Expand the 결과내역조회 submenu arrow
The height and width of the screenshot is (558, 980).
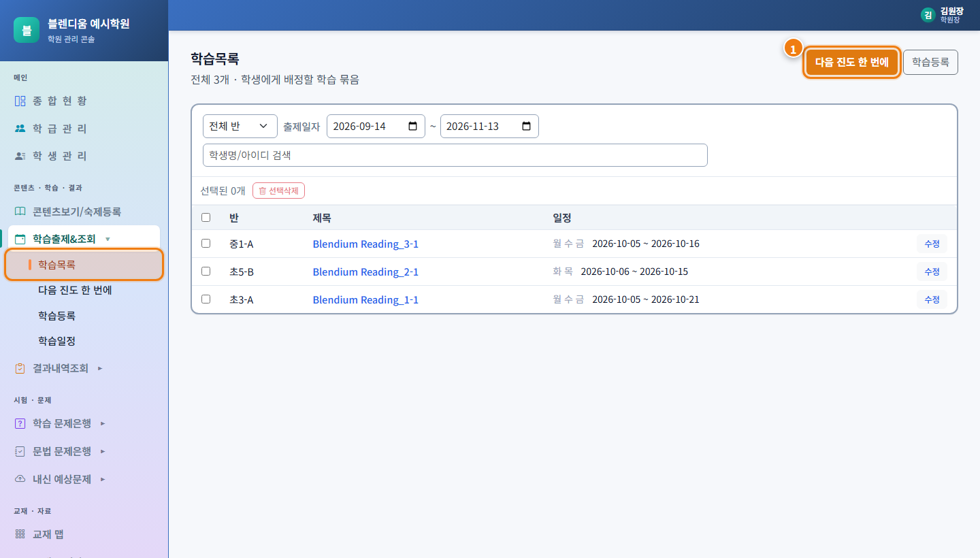(x=100, y=368)
